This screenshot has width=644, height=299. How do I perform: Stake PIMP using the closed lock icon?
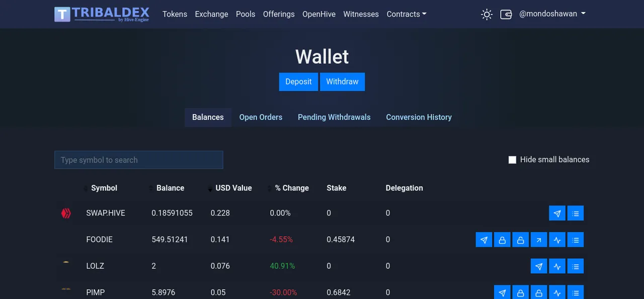tap(521, 292)
